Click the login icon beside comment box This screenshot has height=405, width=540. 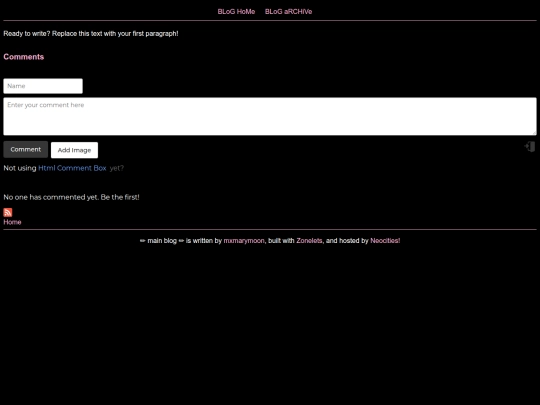530,147
